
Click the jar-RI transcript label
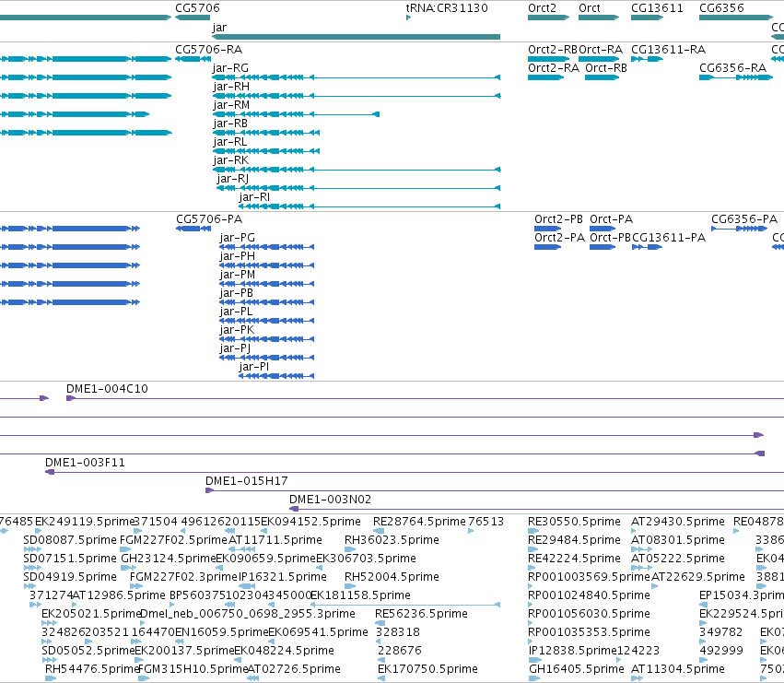pyautogui.click(x=254, y=197)
